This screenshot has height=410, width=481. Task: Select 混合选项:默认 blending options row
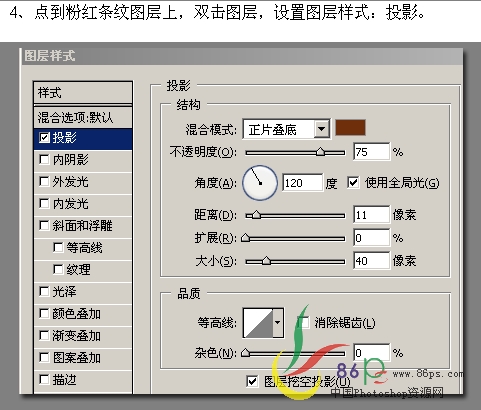(x=83, y=117)
